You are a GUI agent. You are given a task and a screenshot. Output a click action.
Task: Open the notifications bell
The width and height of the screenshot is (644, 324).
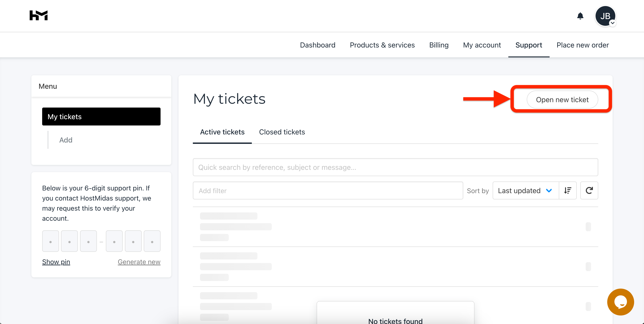coord(580,16)
